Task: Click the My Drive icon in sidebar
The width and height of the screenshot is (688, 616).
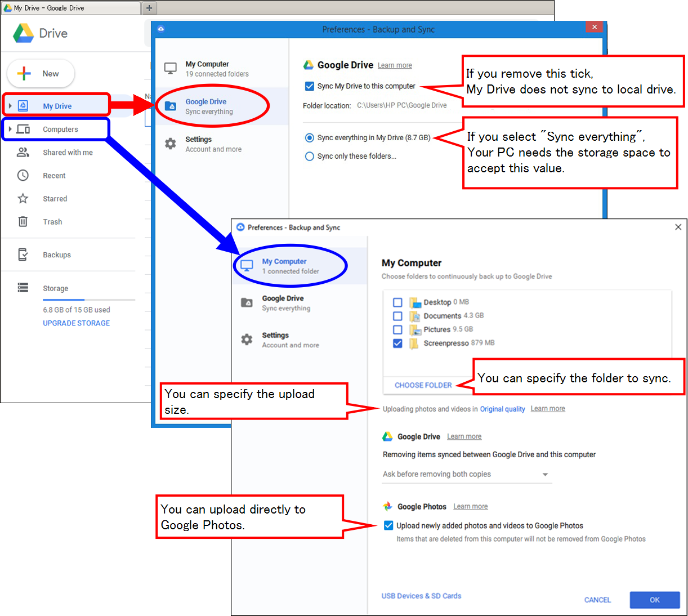Action: click(x=23, y=105)
